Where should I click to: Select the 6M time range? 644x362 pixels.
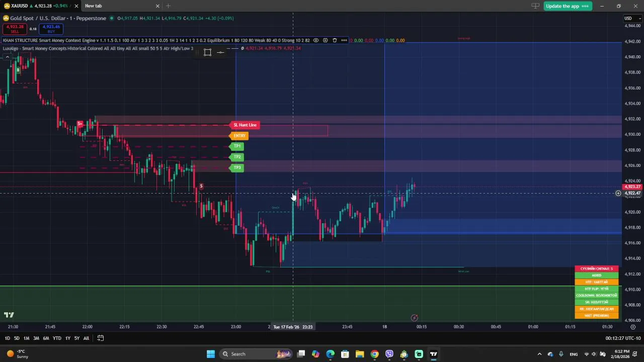click(46, 338)
